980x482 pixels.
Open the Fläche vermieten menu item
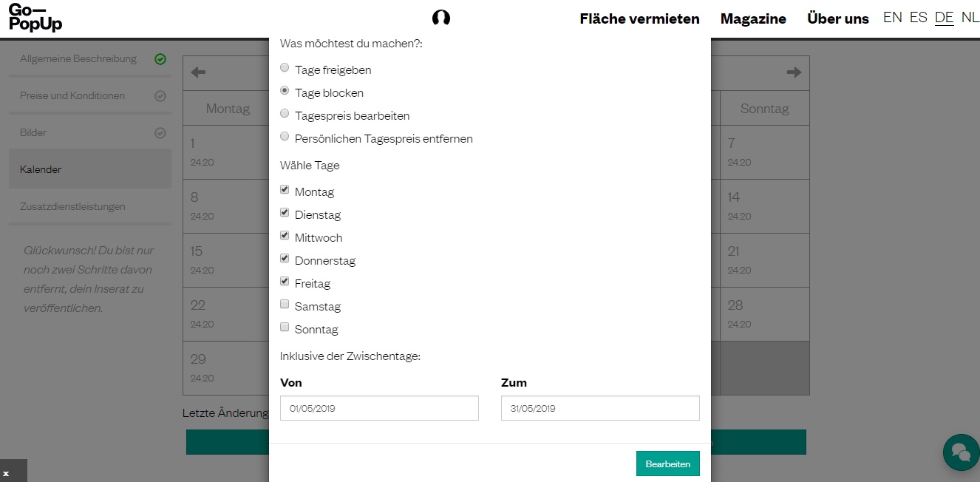point(639,19)
